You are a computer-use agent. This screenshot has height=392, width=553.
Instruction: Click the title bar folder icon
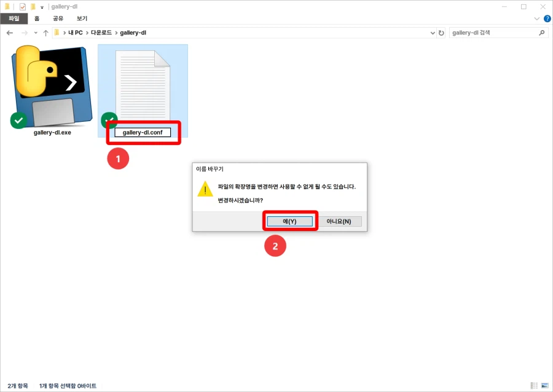(7, 7)
